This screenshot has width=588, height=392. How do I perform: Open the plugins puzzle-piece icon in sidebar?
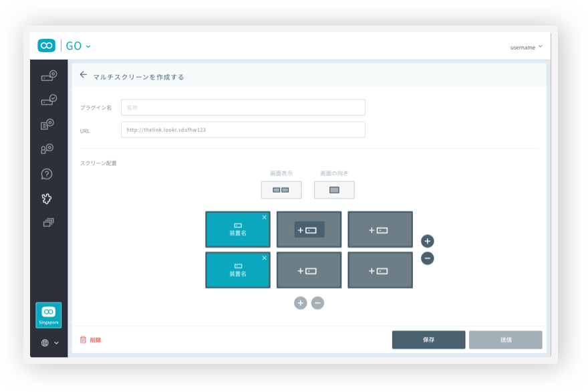47,198
